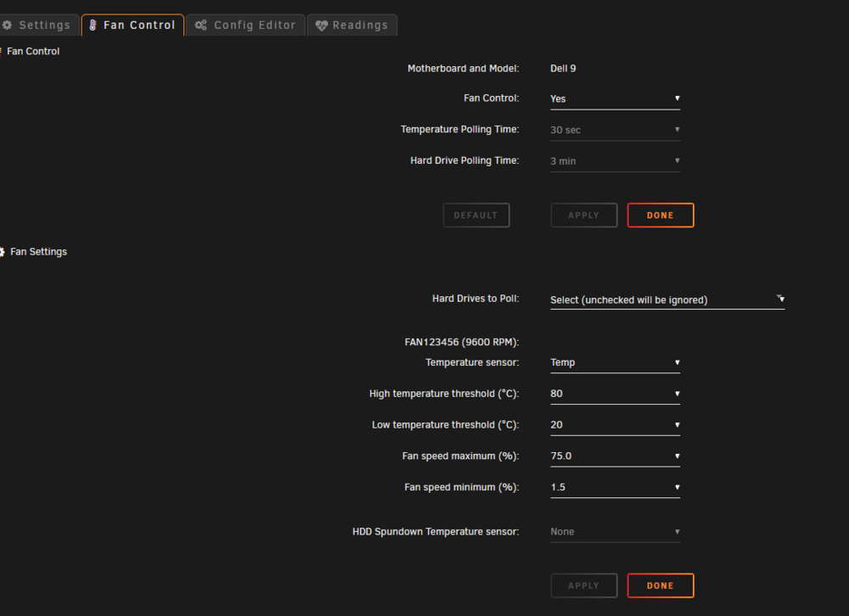Open the Fan Control Yes dropdown

(x=615, y=98)
